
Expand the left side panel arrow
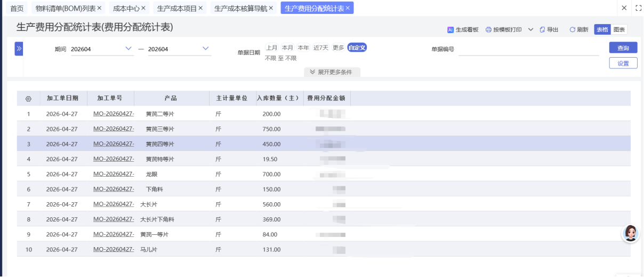tap(19, 49)
